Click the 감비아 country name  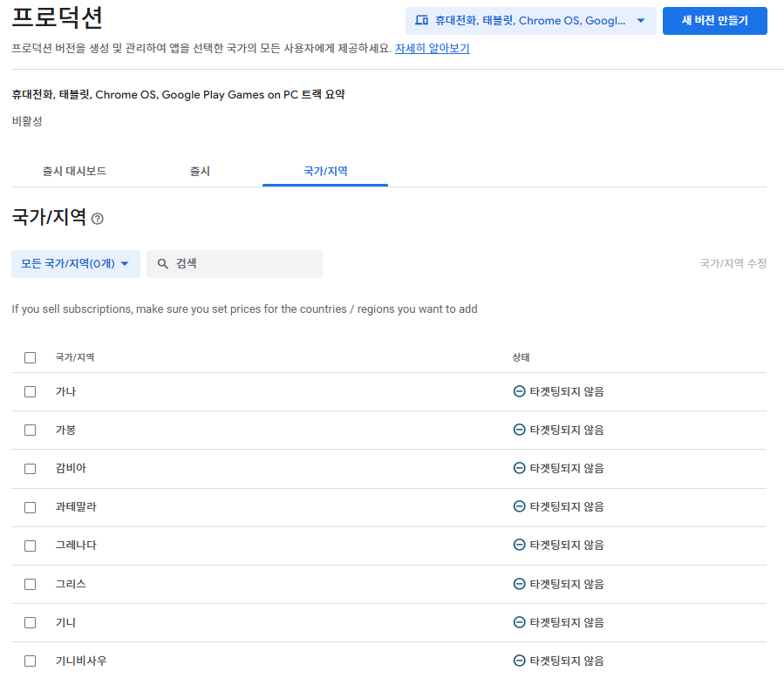pos(71,468)
